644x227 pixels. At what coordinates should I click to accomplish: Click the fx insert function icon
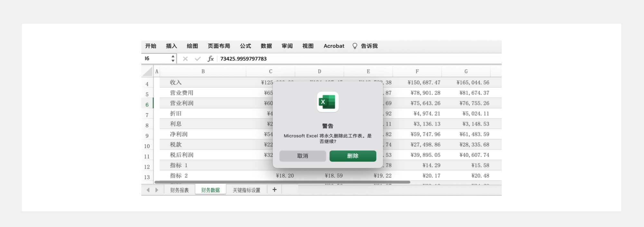211,59
